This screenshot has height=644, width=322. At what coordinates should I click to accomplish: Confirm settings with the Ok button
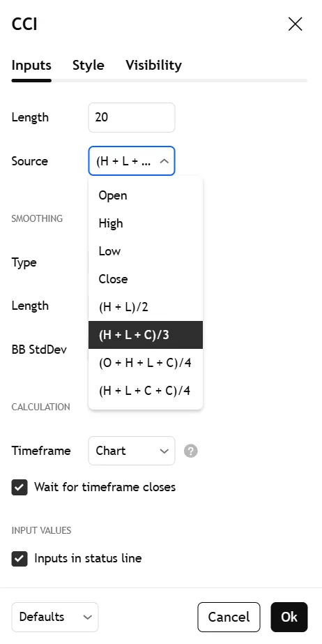[x=289, y=617]
